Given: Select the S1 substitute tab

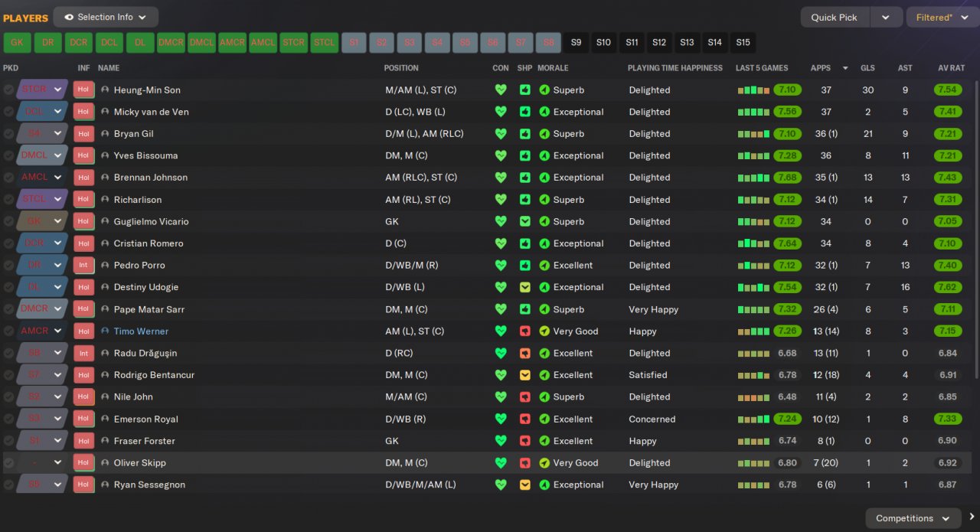Looking at the screenshot, I should (x=354, y=43).
